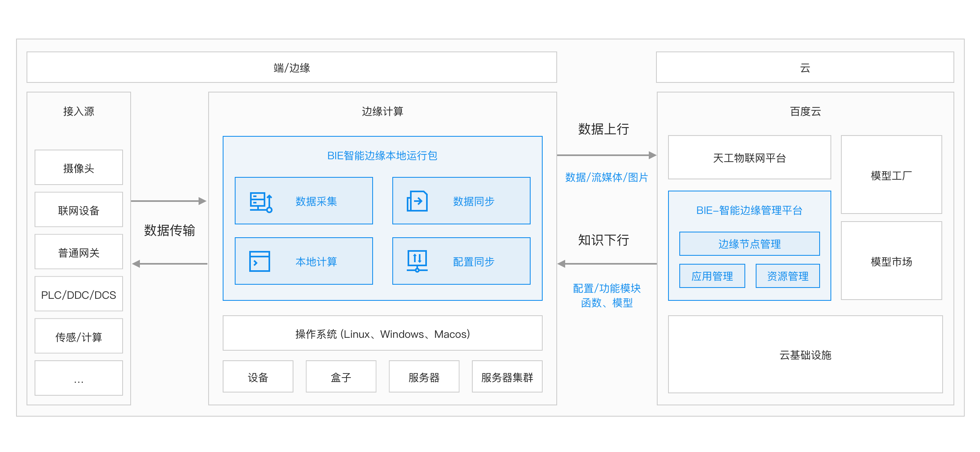Expand the BIE-智能边缘管理平台 section

tap(749, 210)
